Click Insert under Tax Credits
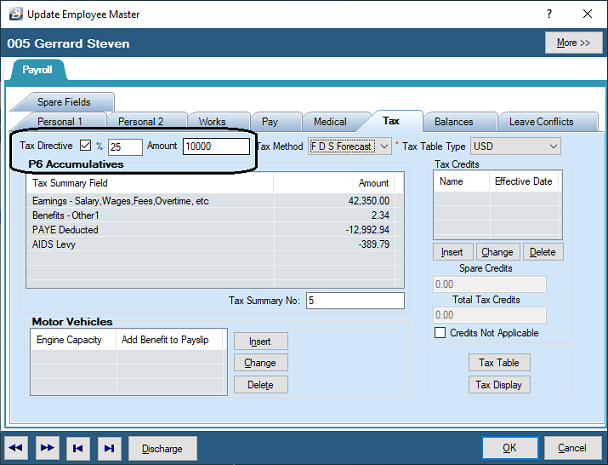Viewport: 608px width, 465px height. point(452,252)
